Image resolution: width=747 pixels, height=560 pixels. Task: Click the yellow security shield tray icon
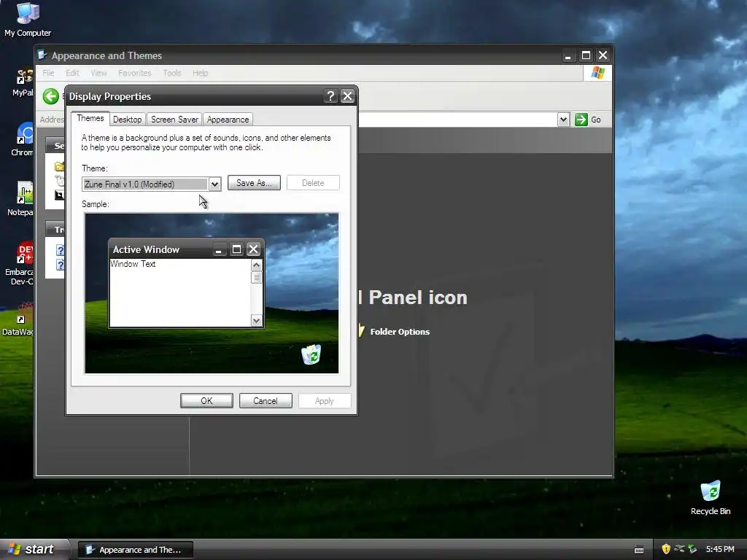coord(666,549)
